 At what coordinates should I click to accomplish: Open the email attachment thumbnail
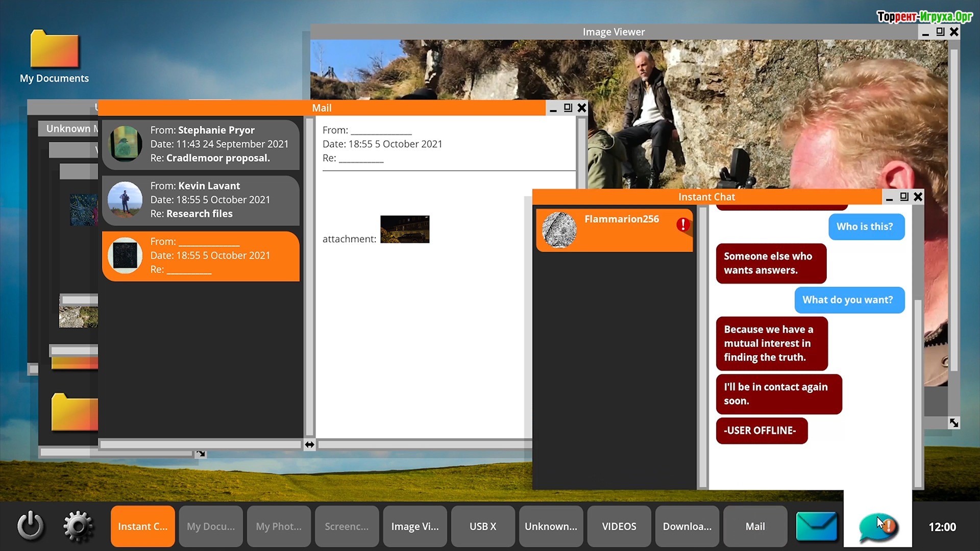pos(405,229)
